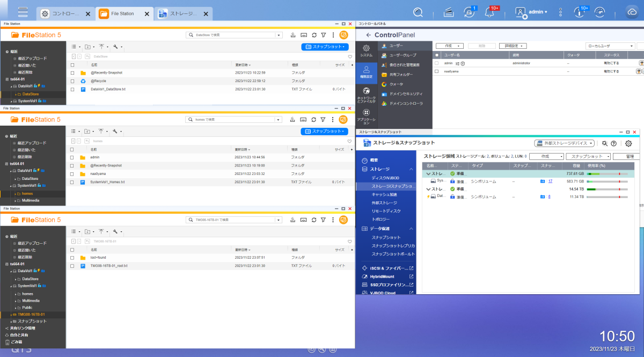Open the QTS main menu hamburger icon
The image size is (644, 357).
pyautogui.click(x=23, y=12)
